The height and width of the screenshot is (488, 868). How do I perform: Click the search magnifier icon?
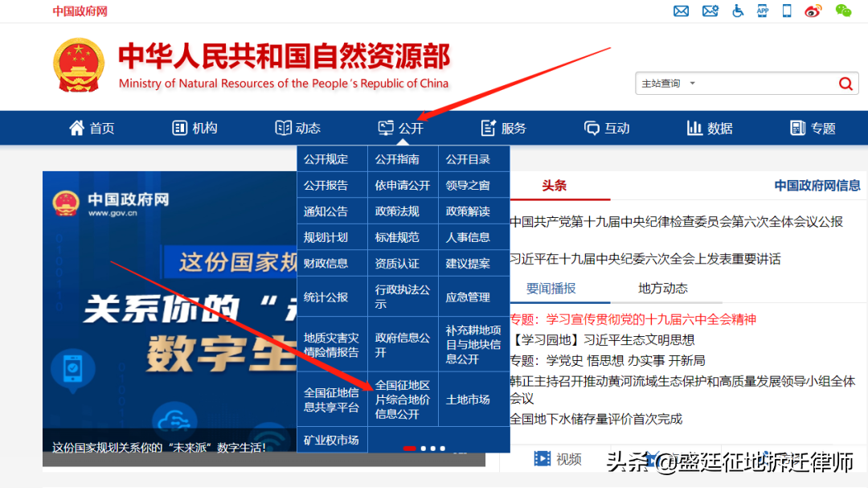pyautogui.click(x=845, y=83)
